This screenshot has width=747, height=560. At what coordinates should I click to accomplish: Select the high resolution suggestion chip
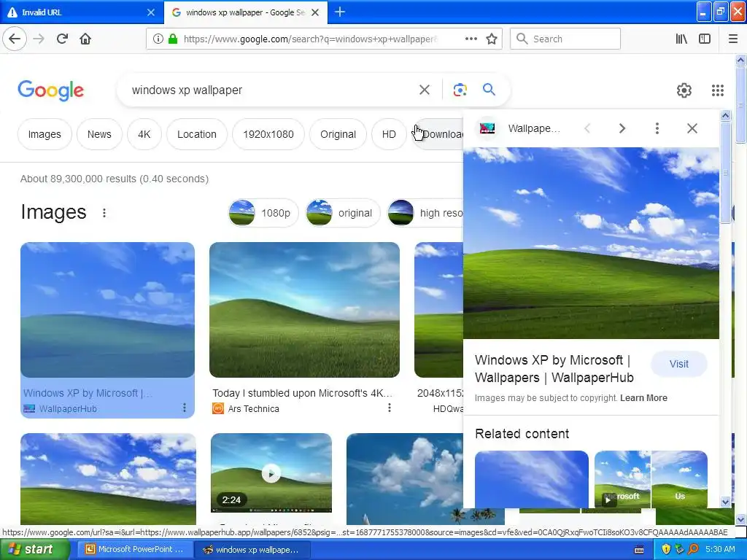(425, 213)
